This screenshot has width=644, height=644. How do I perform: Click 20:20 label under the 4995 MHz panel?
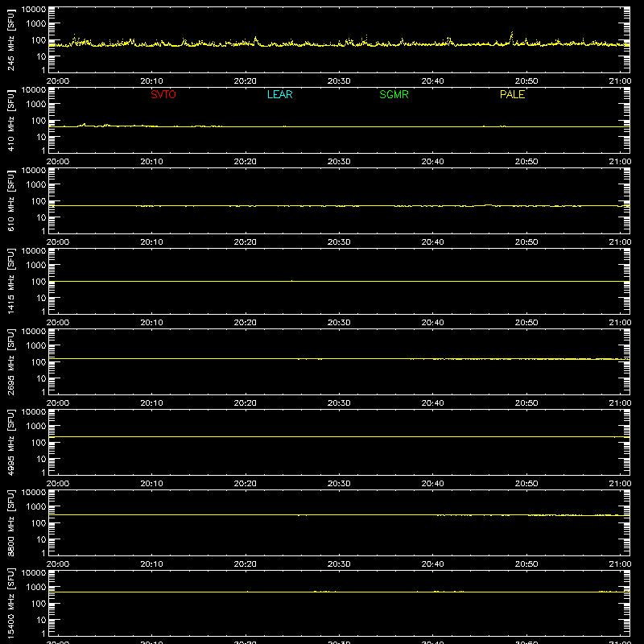tap(246, 484)
